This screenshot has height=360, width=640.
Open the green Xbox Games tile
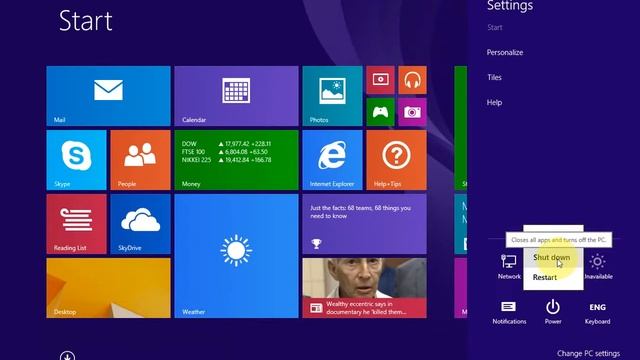tap(380, 112)
